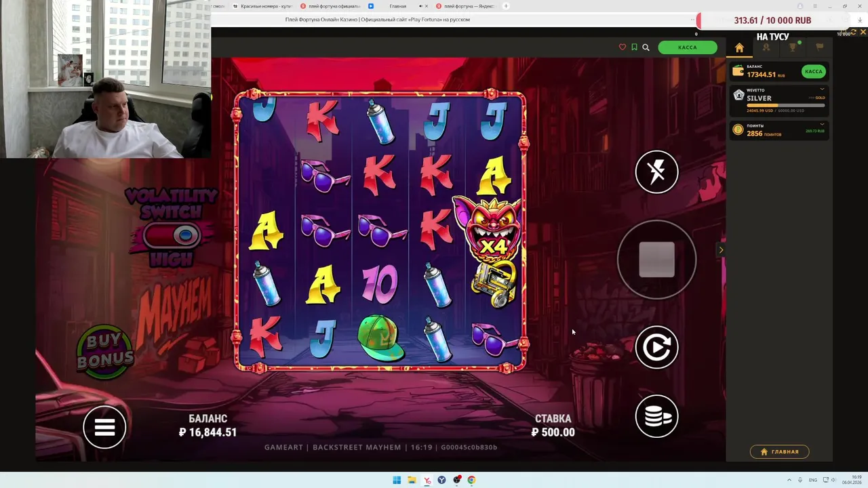Show hidden system tray icons
This screenshot has width=868, height=488.
pos(789,480)
